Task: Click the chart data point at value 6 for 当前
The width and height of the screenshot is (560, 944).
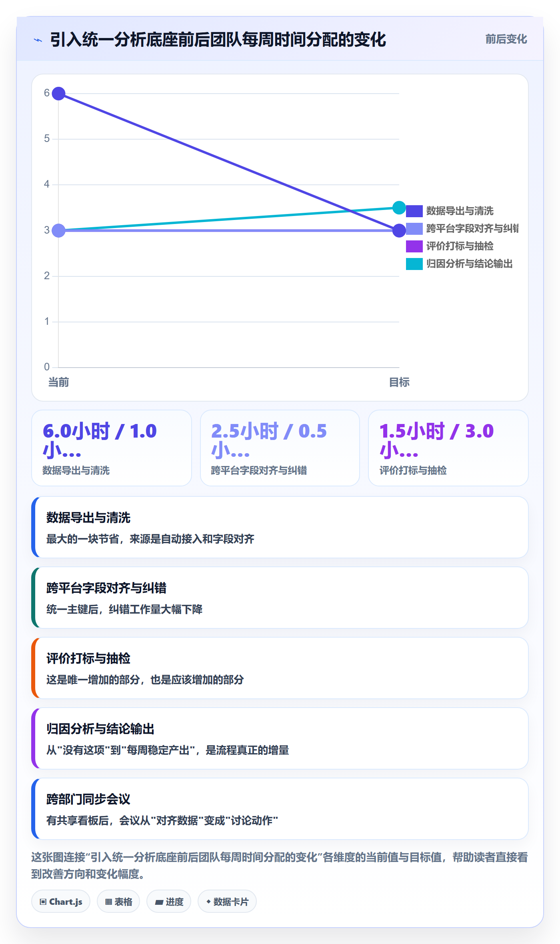Action: tap(59, 94)
